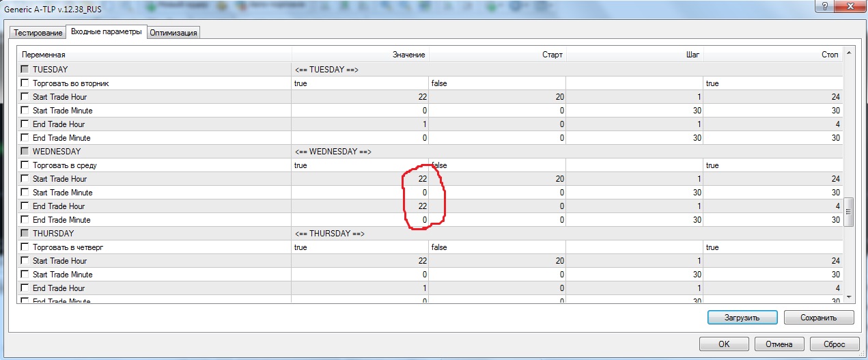Click the Сохранить button
The image size is (868, 360).
pyautogui.click(x=819, y=318)
